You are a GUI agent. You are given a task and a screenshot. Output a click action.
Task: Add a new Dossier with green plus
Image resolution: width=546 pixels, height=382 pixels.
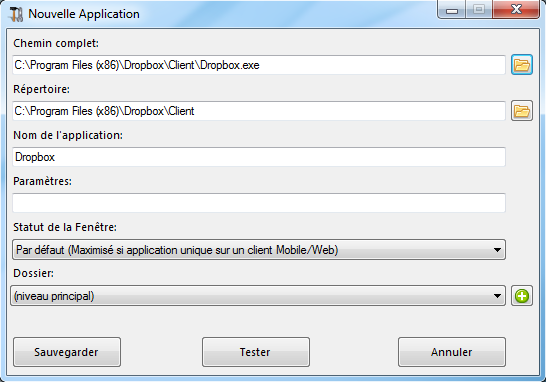tap(522, 296)
